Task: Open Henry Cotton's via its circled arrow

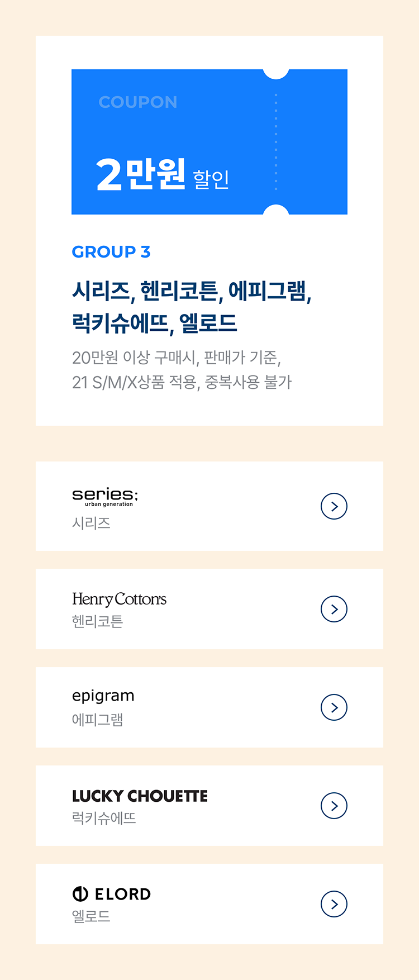Action: tap(334, 609)
